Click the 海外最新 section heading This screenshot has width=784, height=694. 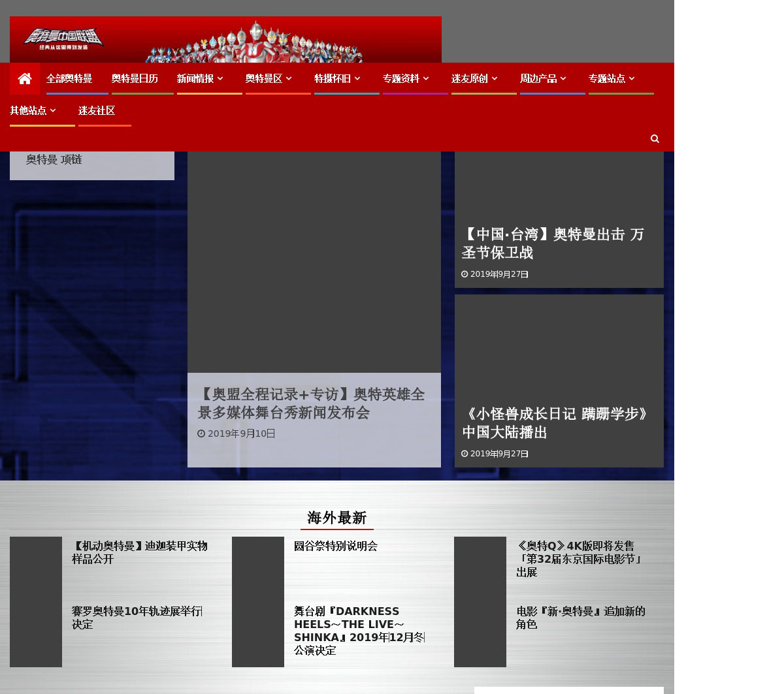(x=336, y=518)
